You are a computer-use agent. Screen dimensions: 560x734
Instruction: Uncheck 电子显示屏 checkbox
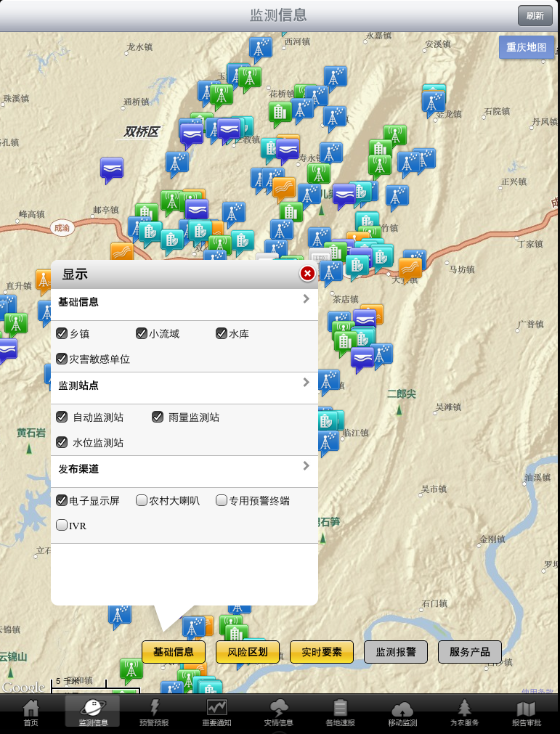62,500
